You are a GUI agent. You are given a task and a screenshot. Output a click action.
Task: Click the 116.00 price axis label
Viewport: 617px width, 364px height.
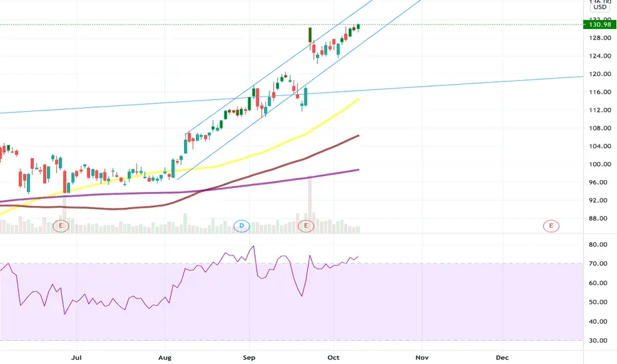point(600,92)
